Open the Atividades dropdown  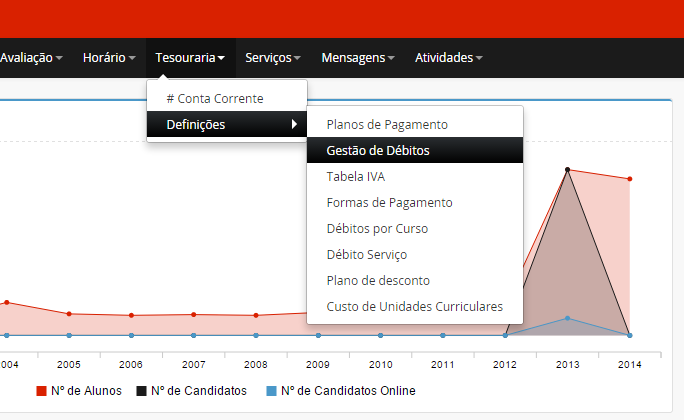[x=448, y=58]
